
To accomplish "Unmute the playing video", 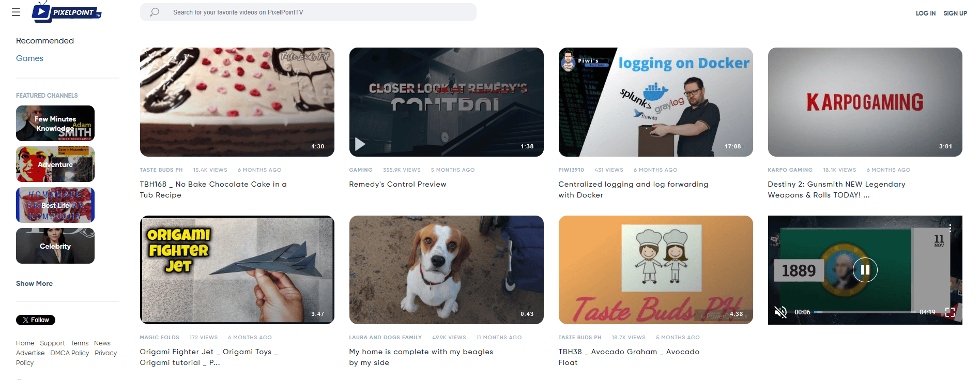I will [x=780, y=312].
